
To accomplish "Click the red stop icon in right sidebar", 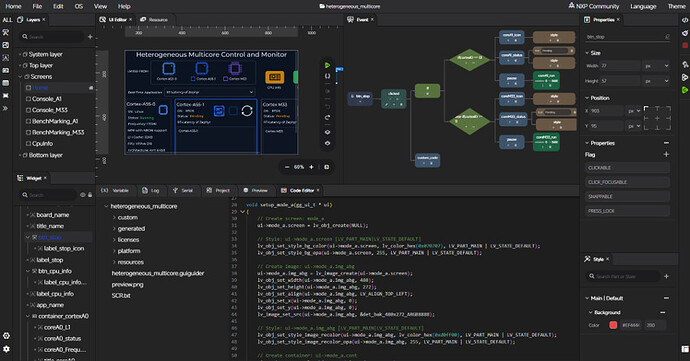I will [x=685, y=45].
